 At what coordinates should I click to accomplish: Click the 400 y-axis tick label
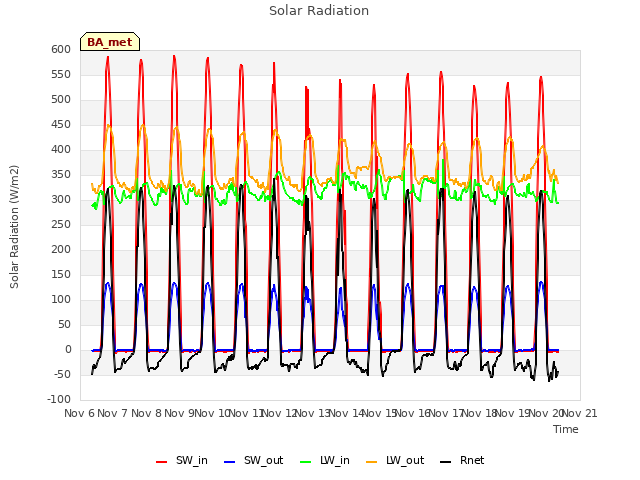pos(61,149)
